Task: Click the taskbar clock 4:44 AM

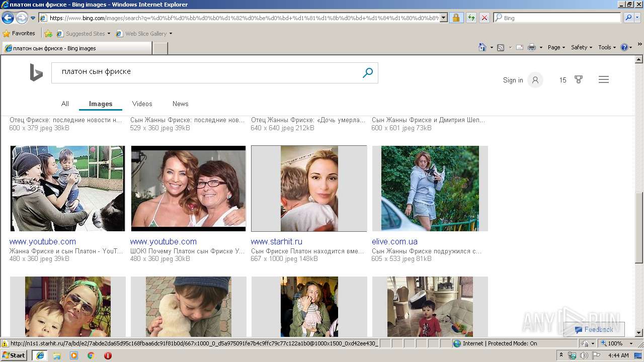Action: [618, 355]
